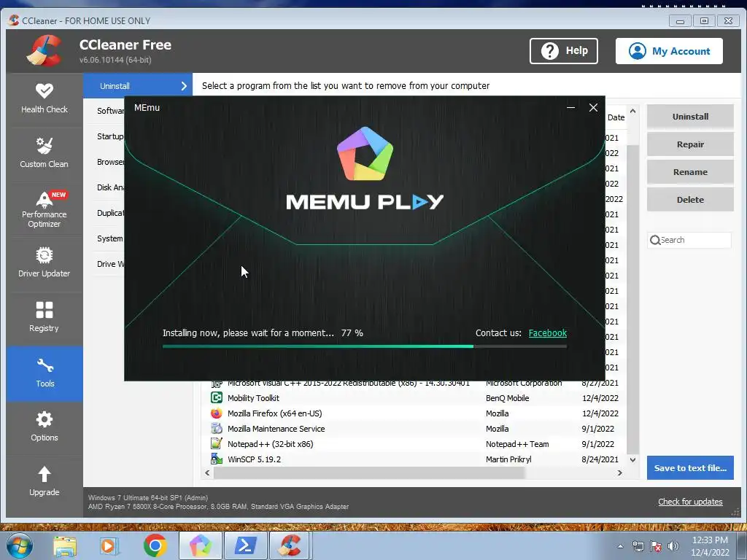This screenshot has height=560, width=747.
Task: Open the Windows Start menu
Action: point(19,545)
